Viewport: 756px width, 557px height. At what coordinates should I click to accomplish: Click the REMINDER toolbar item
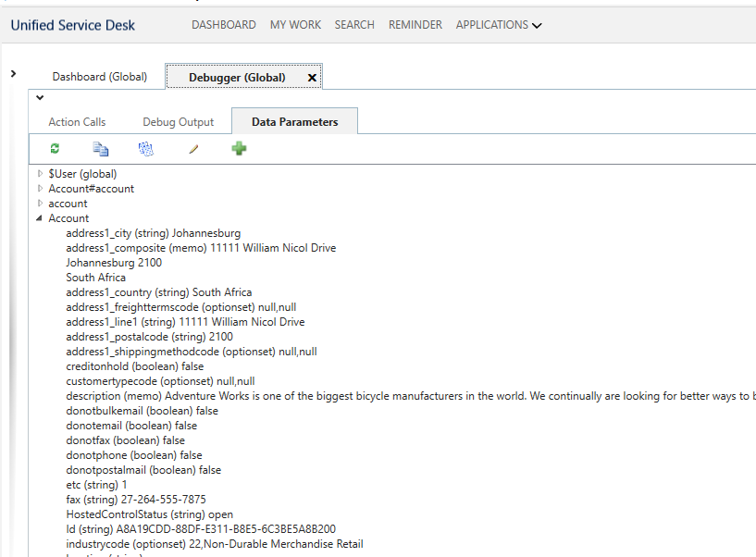(x=415, y=25)
